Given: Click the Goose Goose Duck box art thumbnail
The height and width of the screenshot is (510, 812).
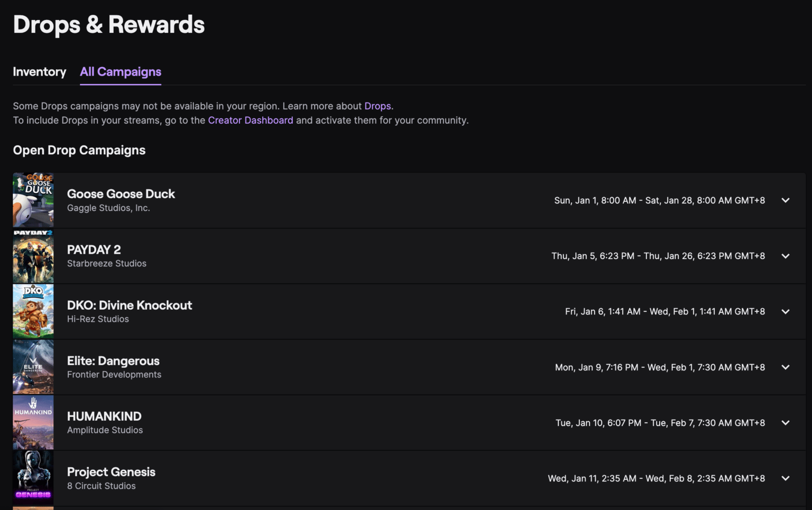Looking at the screenshot, I should click(x=33, y=200).
